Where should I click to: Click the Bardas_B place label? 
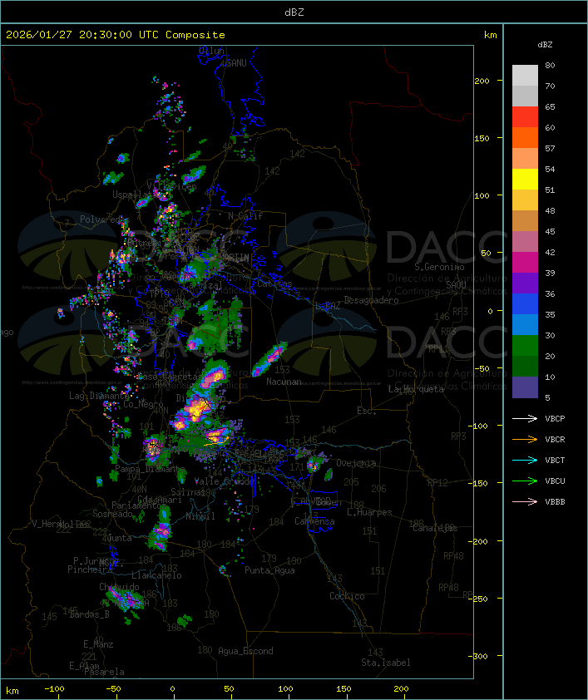click(89, 614)
